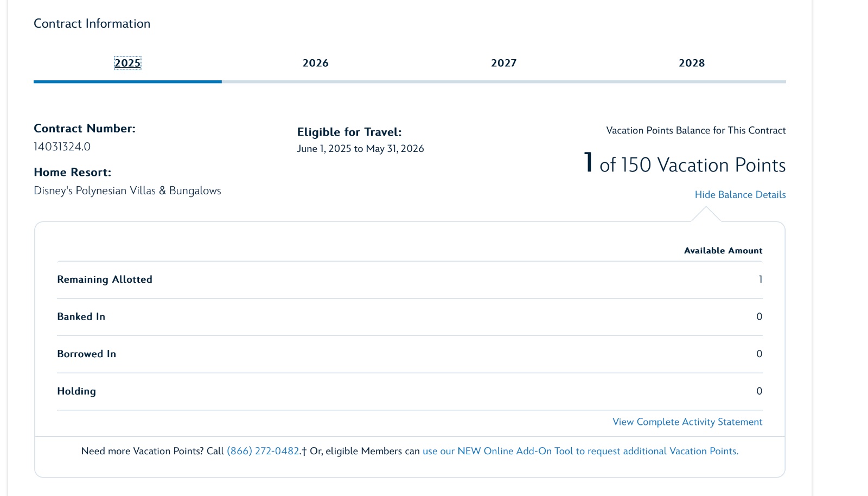Select the Banked In row label
Screen dimensions: 868x496
[x=81, y=317]
